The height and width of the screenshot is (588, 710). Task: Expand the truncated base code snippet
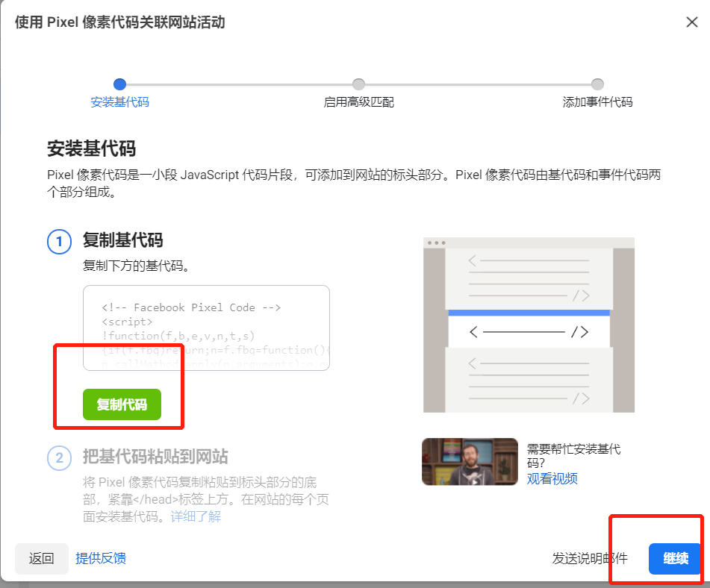coord(205,328)
